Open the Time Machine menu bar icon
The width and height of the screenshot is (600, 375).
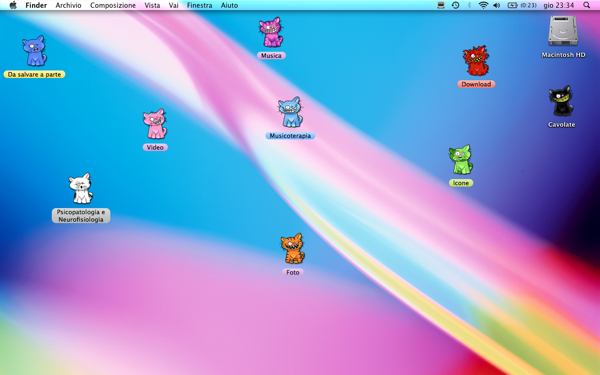coord(455,5)
